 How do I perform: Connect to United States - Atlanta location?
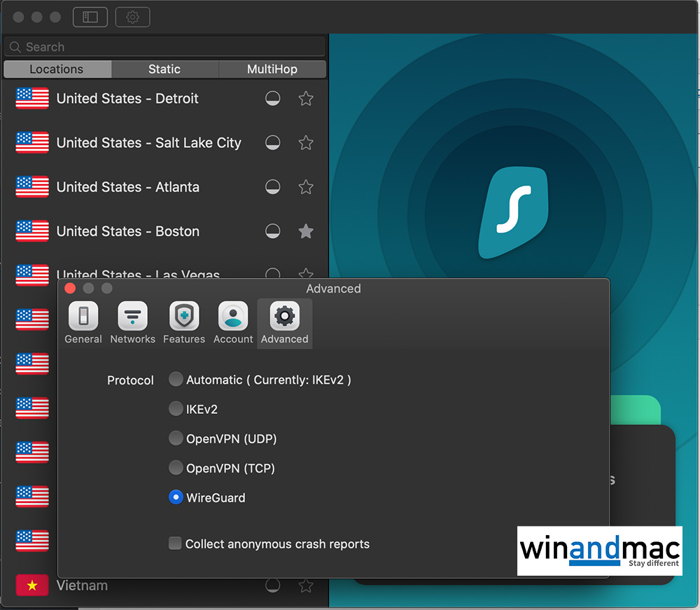127,187
